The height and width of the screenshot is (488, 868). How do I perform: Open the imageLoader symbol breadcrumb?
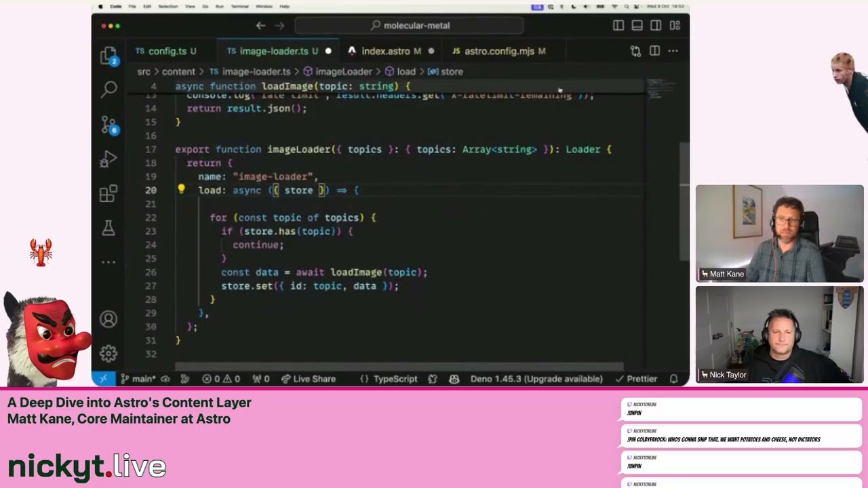click(x=337, y=71)
